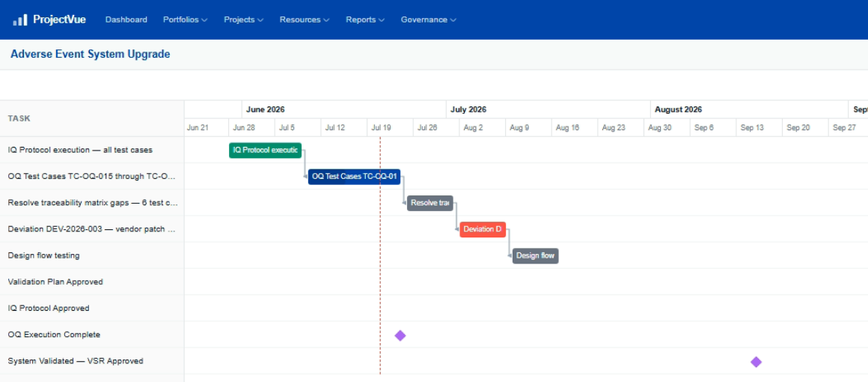Select the blue OQ Test Cases bar
The image size is (868, 382).
[354, 177]
